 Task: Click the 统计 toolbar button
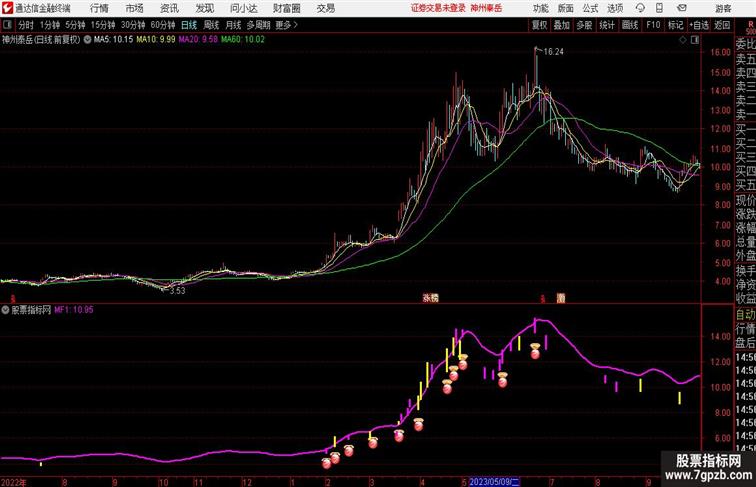[x=607, y=25]
